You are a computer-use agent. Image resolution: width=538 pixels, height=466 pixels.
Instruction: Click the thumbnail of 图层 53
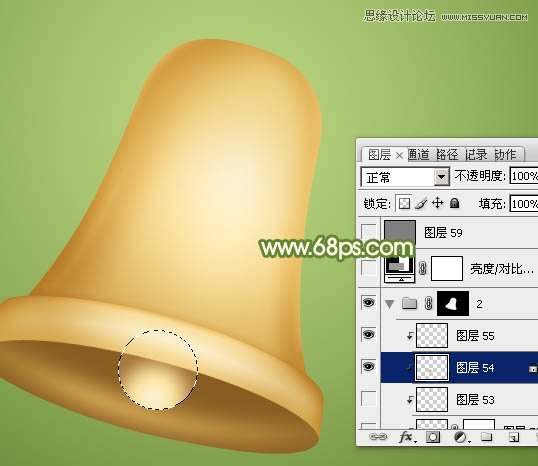pos(432,399)
